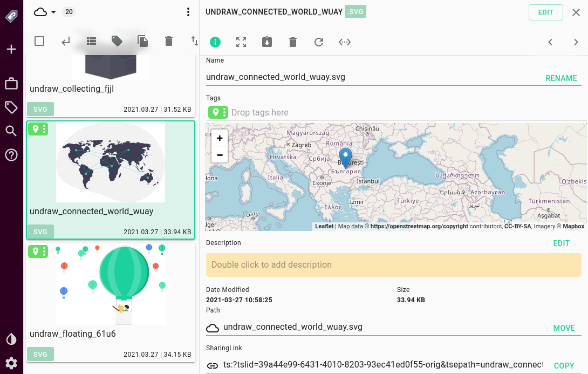Open the Location Manager panel
Viewport: 588px width, 374px height.
11,84
